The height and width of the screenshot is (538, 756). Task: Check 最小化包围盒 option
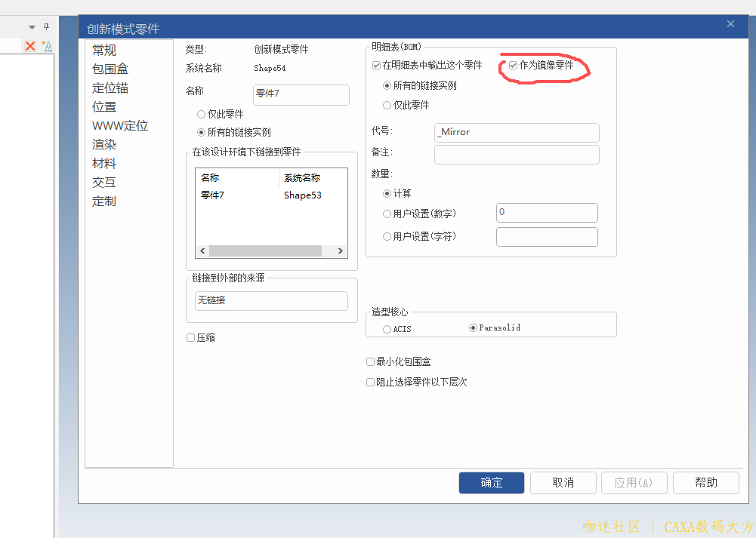tap(370, 361)
